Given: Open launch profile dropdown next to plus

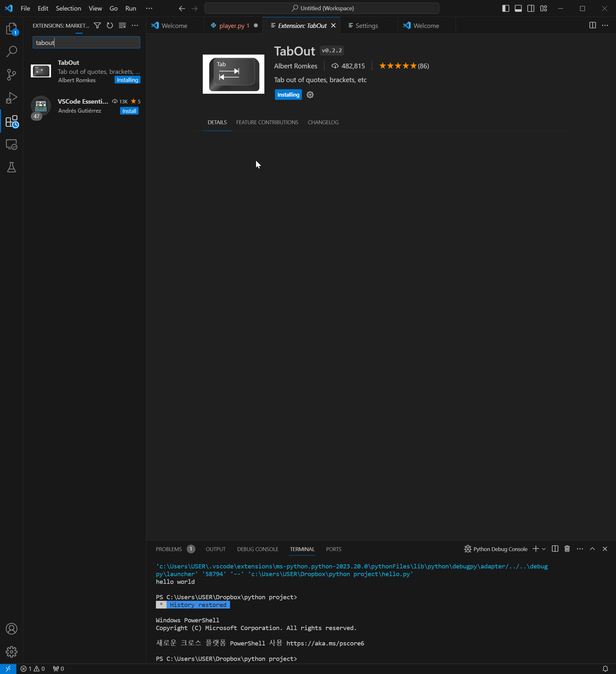Looking at the screenshot, I should point(544,549).
